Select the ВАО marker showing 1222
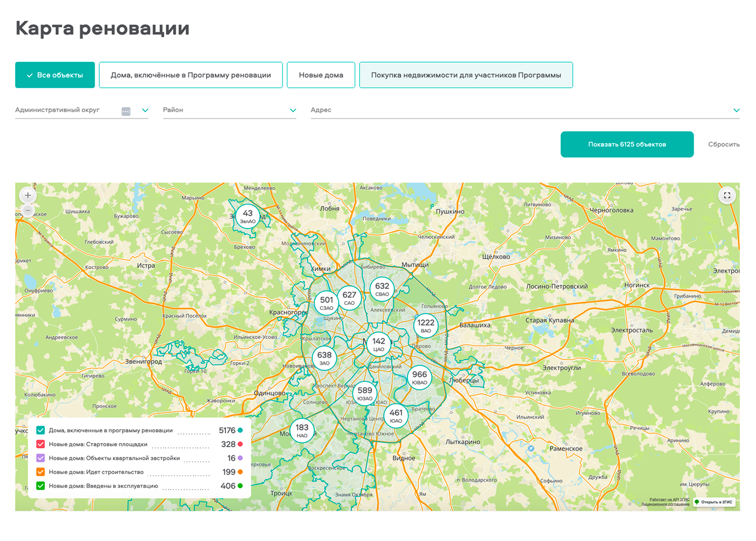The height and width of the screenshot is (541, 756). pos(426,325)
